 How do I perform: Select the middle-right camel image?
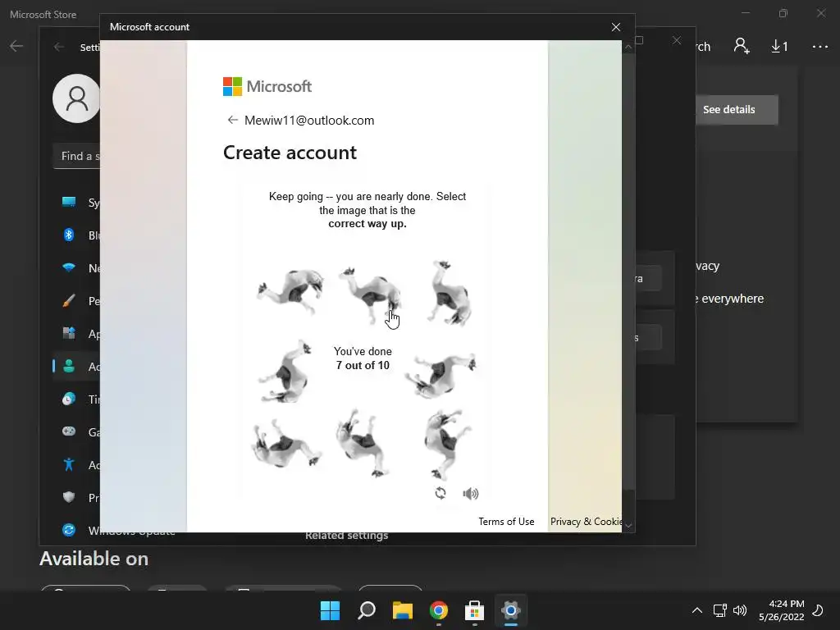[x=441, y=374]
